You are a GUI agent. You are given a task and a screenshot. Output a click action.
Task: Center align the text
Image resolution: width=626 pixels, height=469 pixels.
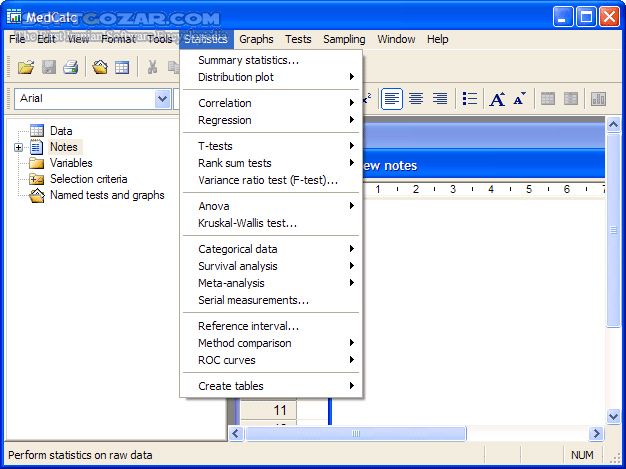(415, 99)
